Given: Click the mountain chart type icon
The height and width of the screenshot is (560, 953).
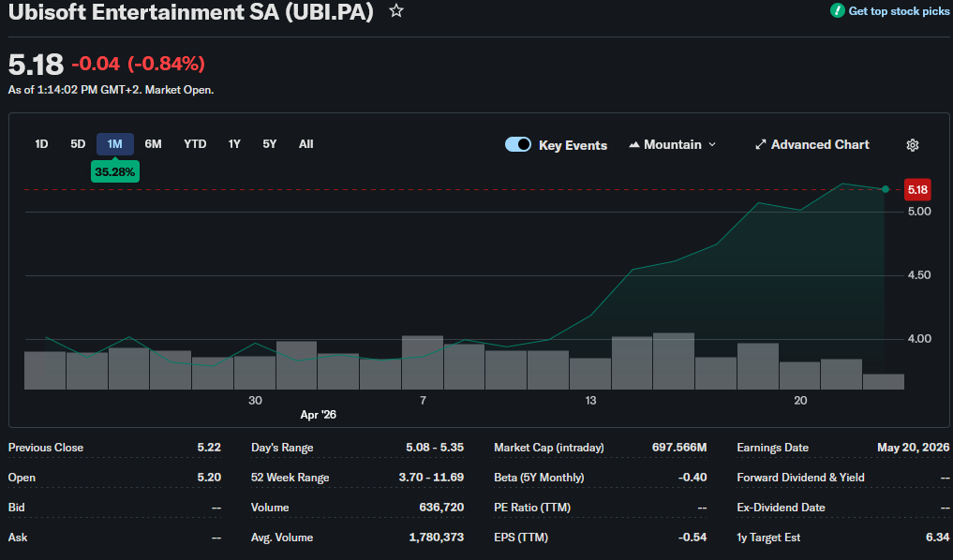Looking at the screenshot, I should (x=633, y=144).
